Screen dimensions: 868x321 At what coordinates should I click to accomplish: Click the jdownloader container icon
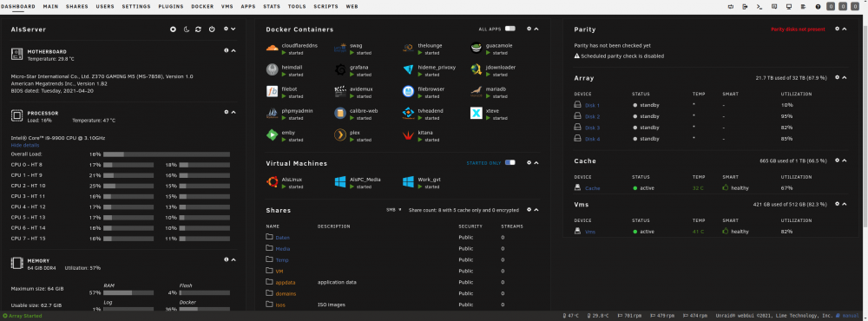pyautogui.click(x=477, y=69)
